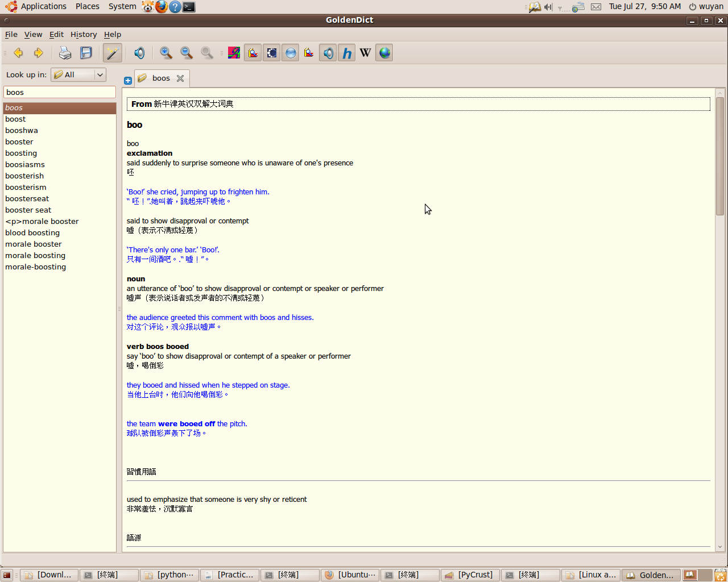Screen dimensions: 728x582
Task: Toggle the fifth dictionary icon beside blue sphere
Action: pos(309,53)
